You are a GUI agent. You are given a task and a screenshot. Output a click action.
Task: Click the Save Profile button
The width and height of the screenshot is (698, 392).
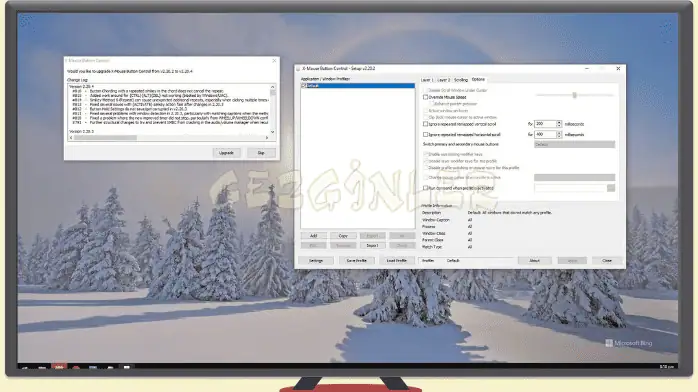tap(357, 260)
